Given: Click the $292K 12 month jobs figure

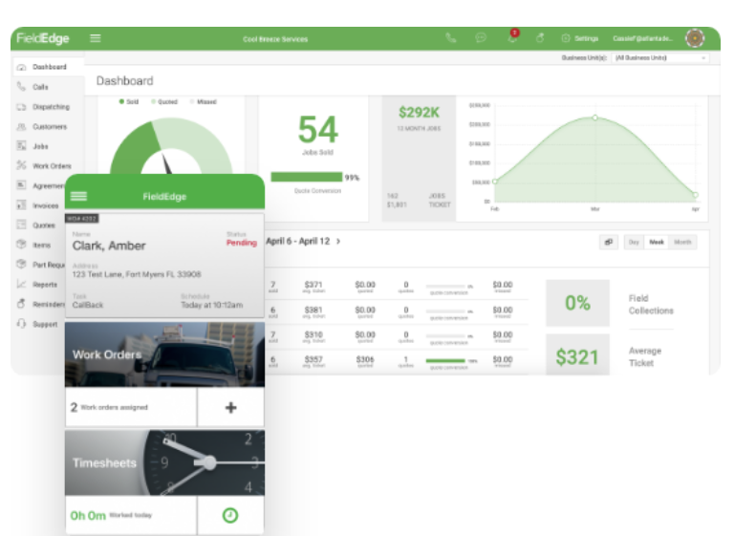Looking at the screenshot, I should coord(419,113).
